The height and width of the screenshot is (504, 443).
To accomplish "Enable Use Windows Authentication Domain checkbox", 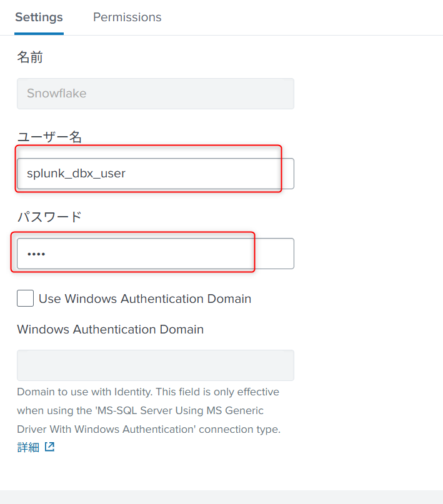I will tap(26, 299).
